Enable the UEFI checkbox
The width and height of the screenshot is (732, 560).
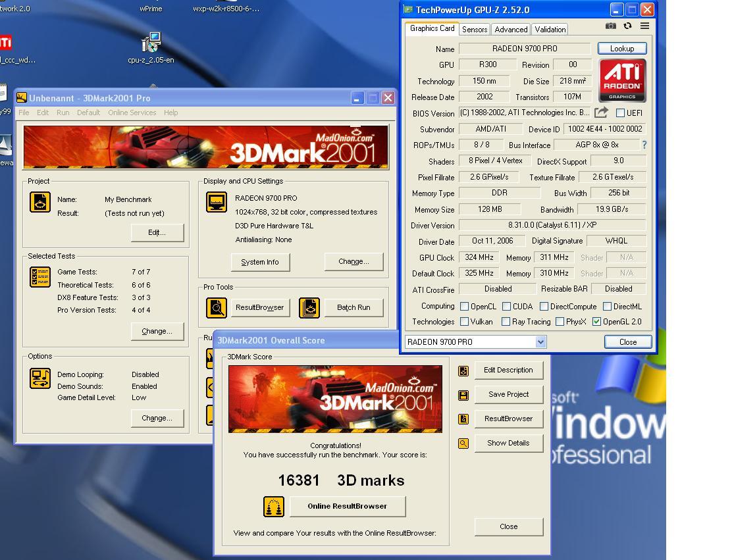(620, 113)
